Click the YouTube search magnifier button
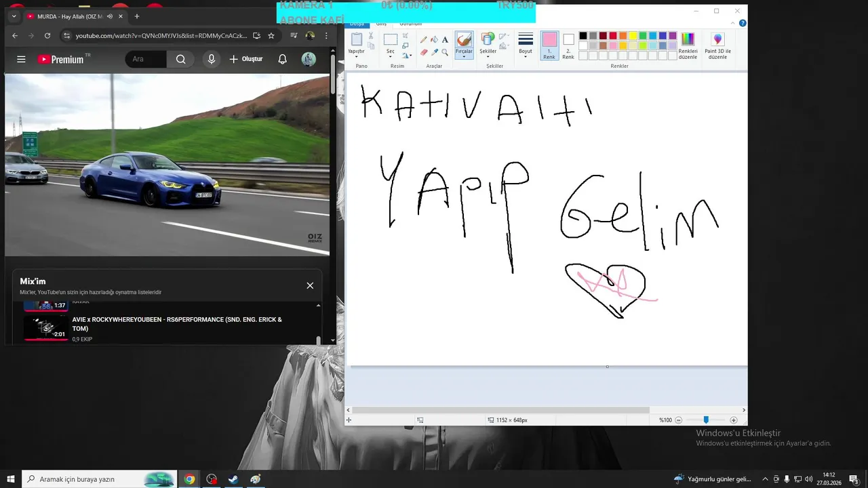Viewport: 868px width, 488px height. (180, 60)
